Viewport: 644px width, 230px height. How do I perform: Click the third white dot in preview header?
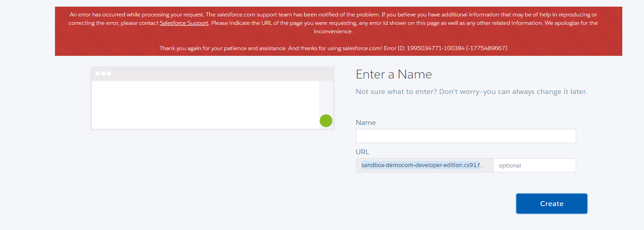109,74
